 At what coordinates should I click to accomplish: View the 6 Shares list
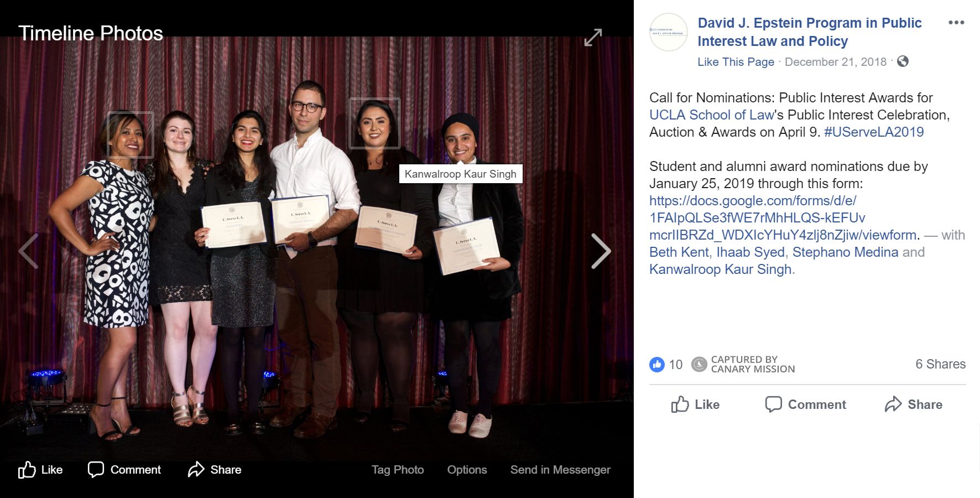point(940,364)
